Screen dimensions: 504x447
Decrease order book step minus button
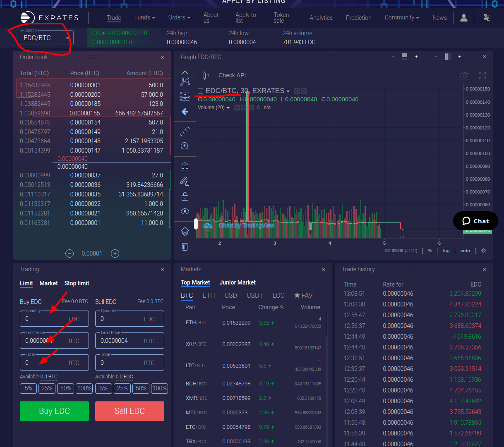click(70, 253)
